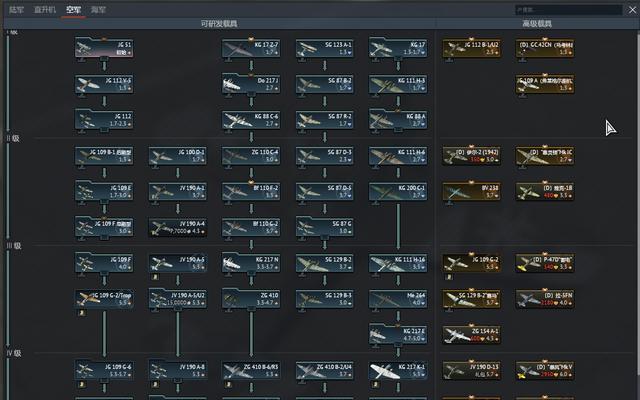Select the KG 111 H-6 aircraft card

[398, 156]
